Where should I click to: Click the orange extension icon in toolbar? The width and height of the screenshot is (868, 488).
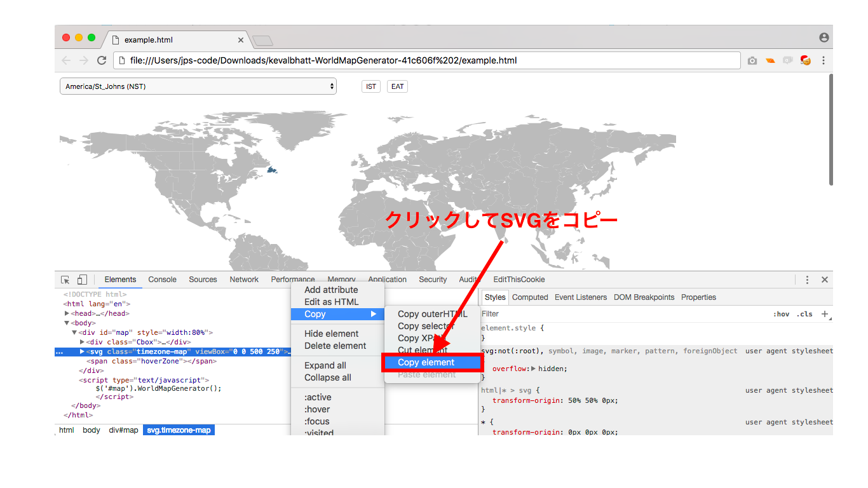tap(770, 61)
